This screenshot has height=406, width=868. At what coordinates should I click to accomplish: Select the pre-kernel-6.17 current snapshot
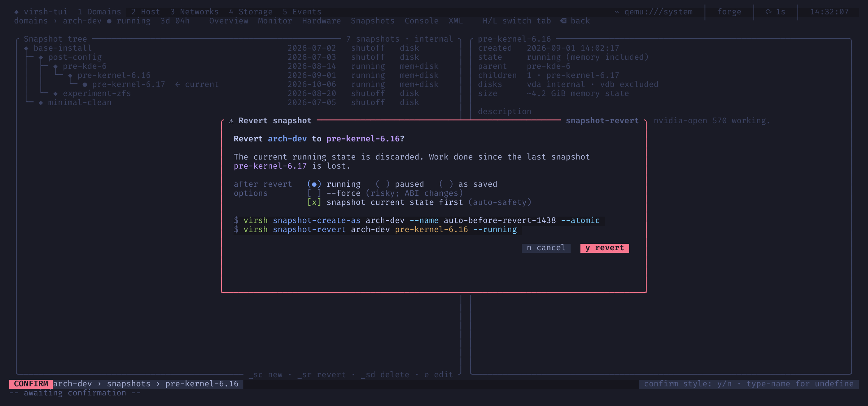click(238, 84)
